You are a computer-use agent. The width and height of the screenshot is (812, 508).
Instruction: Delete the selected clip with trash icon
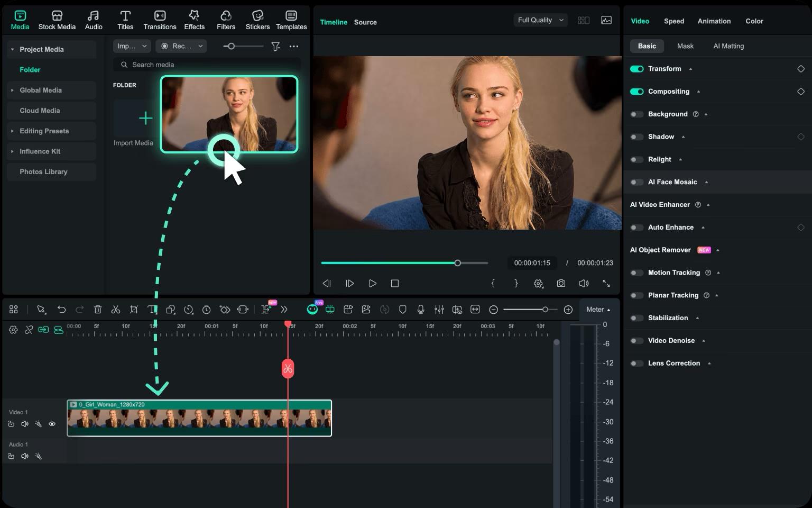(x=98, y=310)
